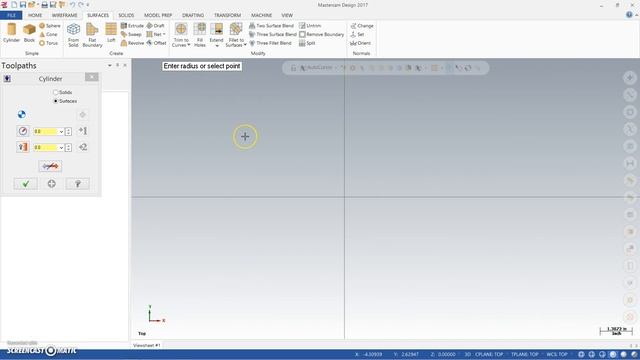Choose the From Solid surface tool
Image resolution: width=640 pixels, height=360 pixels.
click(73, 35)
